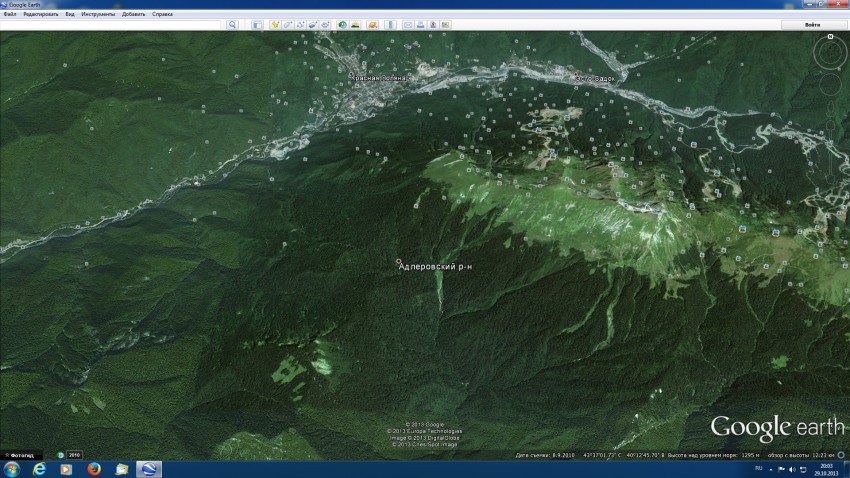
Task: Click the image overlay tool icon
Action: (313, 24)
